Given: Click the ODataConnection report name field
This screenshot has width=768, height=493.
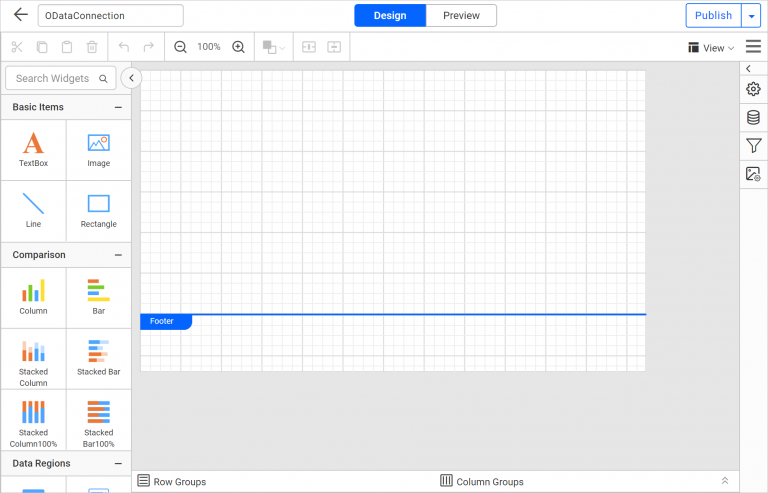Looking at the screenshot, I should 111,16.
